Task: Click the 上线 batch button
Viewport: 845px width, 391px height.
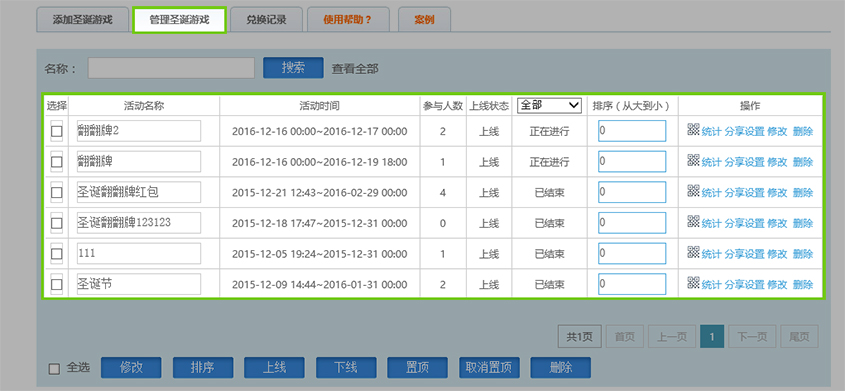Action: (x=274, y=368)
